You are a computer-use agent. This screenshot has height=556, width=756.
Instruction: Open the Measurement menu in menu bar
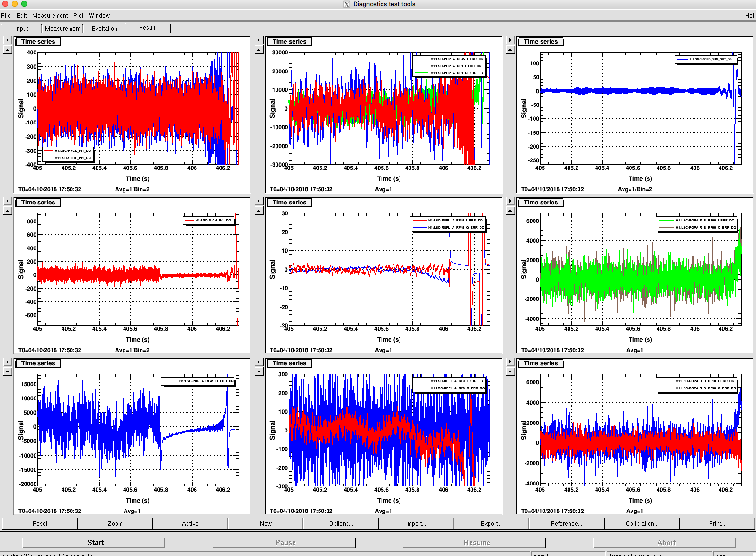tap(50, 16)
